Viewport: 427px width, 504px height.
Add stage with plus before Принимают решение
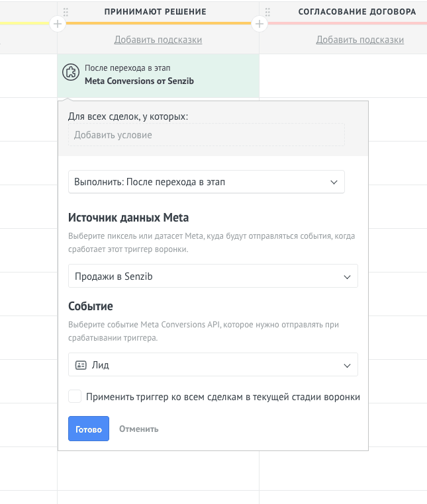tap(58, 24)
